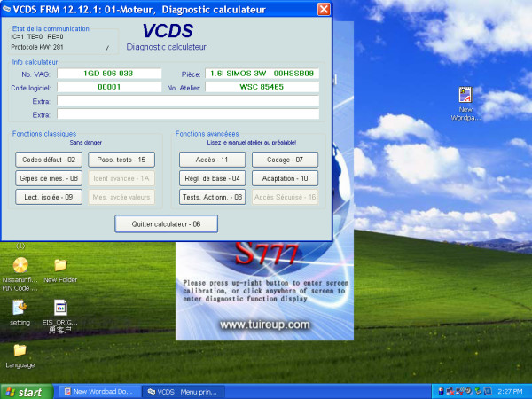
Task: Click the second Extra field
Action: click(x=188, y=114)
